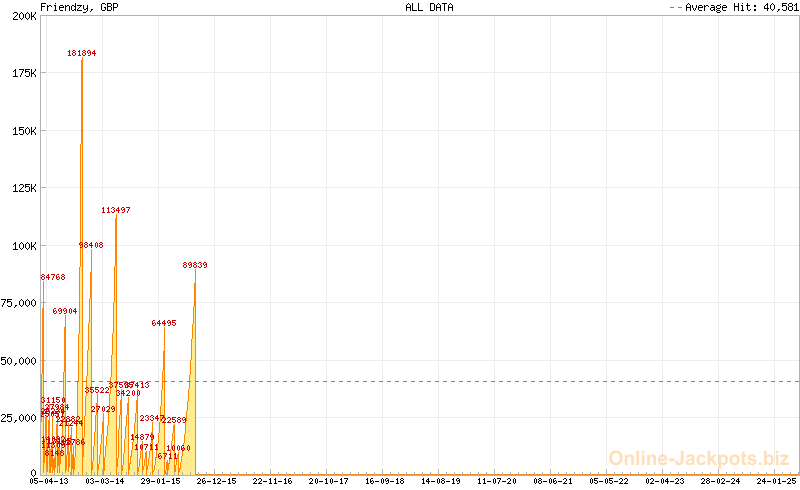Click the 24-01-25 date axis label
Screen dimensions: 800x490
[x=777, y=481]
